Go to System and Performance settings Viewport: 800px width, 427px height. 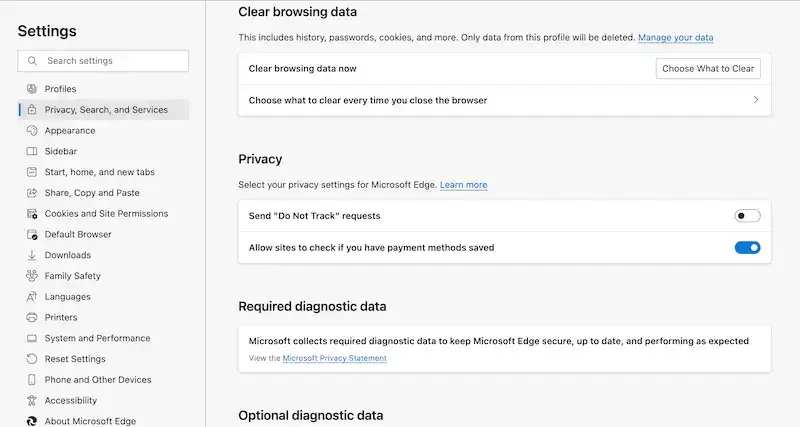click(98, 338)
